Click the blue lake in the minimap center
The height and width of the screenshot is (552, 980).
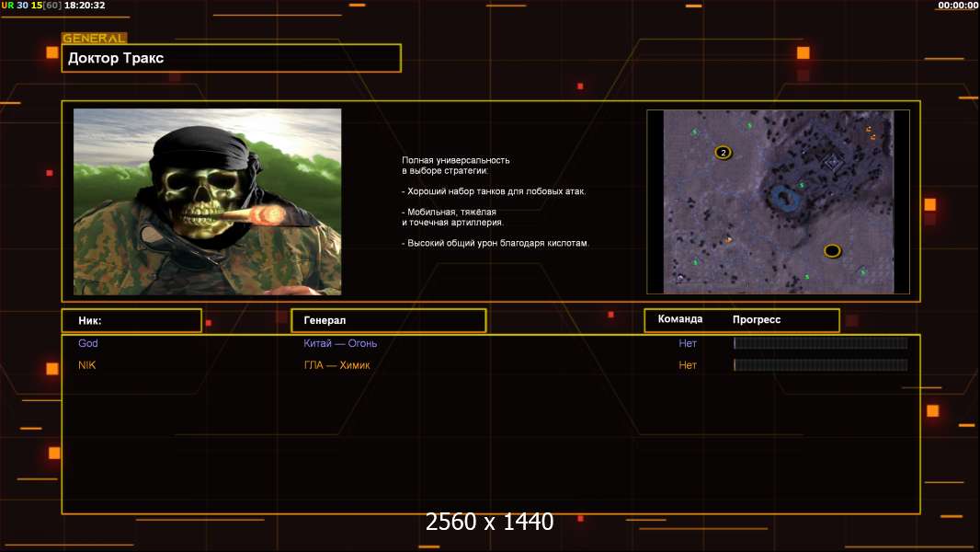coord(783,197)
